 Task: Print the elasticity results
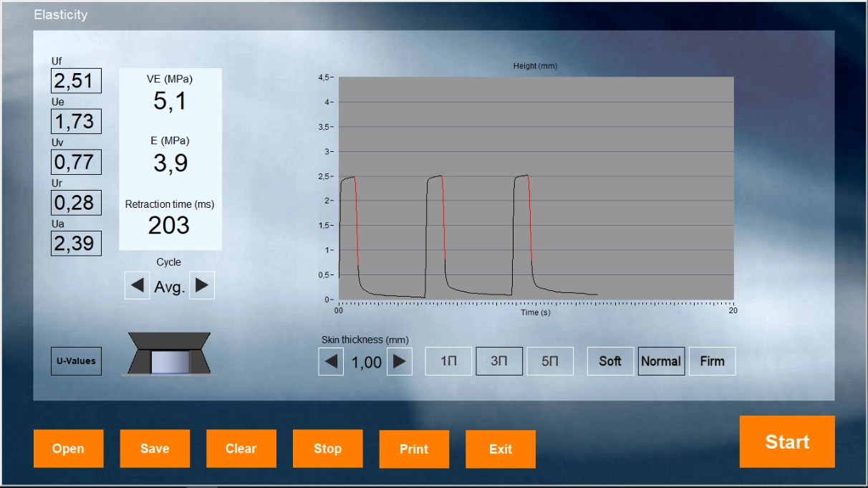pos(414,449)
